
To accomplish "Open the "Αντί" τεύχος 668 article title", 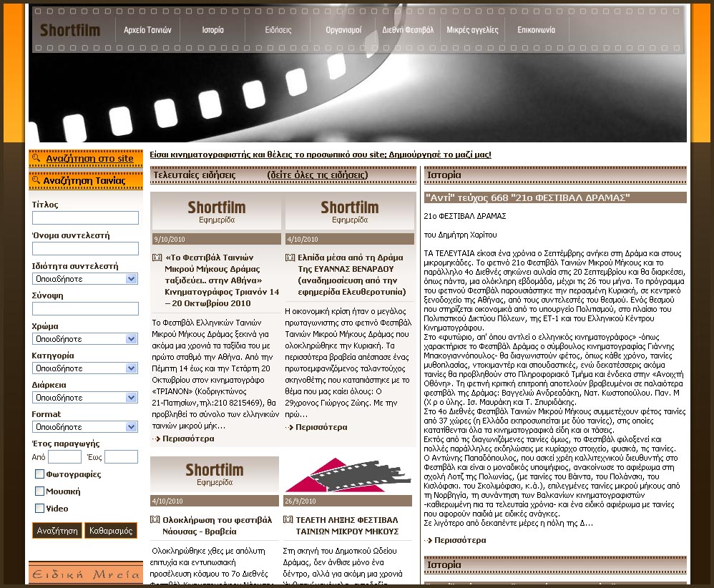I will [528, 197].
